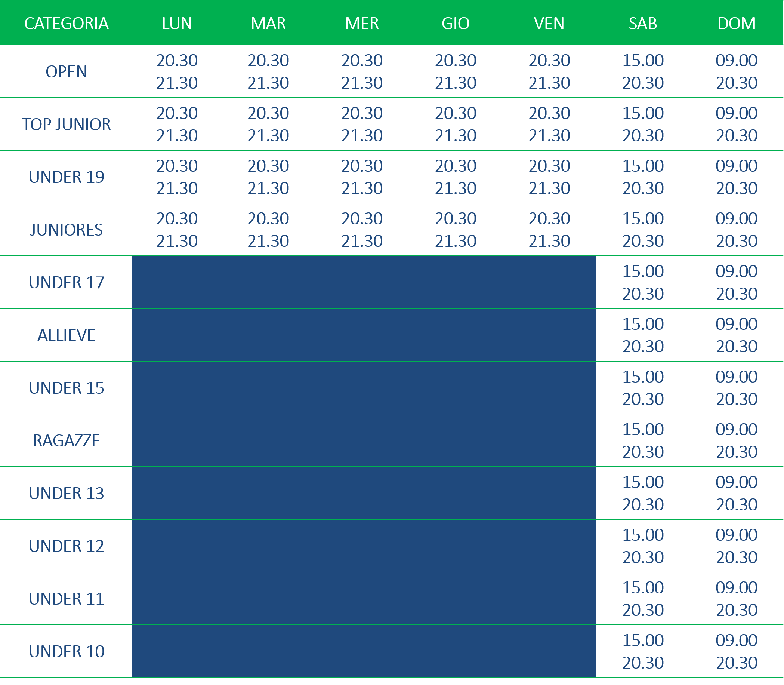The image size is (784, 685).
Task: Click 20.30 in OPEN row LUN column
Action: pos(177,61)
